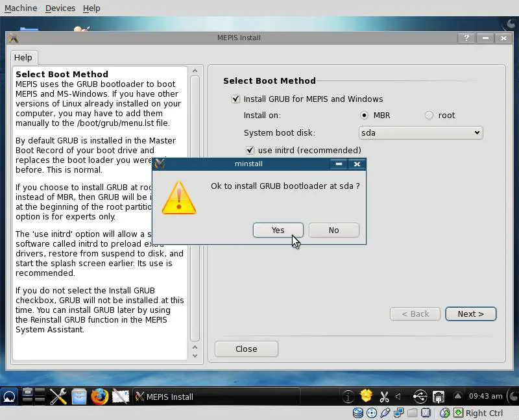Open the VirtualBox Help menu

(91, 8)
